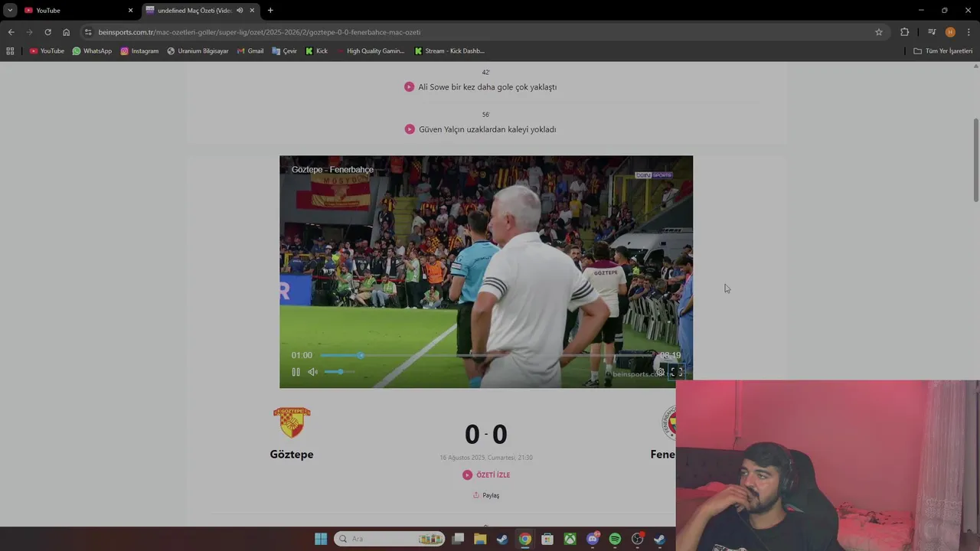The width and height of the screenshot is (980, 551).
Task: Go back to the previous page
Action: [x=11, y=32]
